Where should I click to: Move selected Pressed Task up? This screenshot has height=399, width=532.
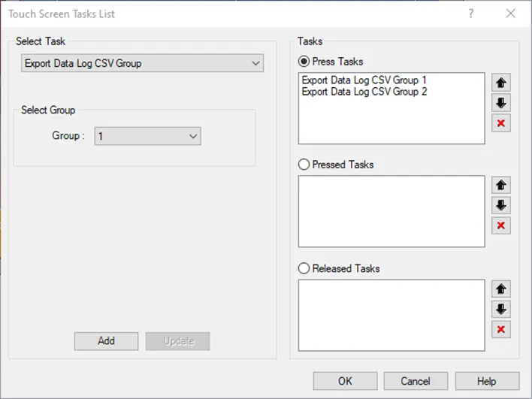point(500,185)
